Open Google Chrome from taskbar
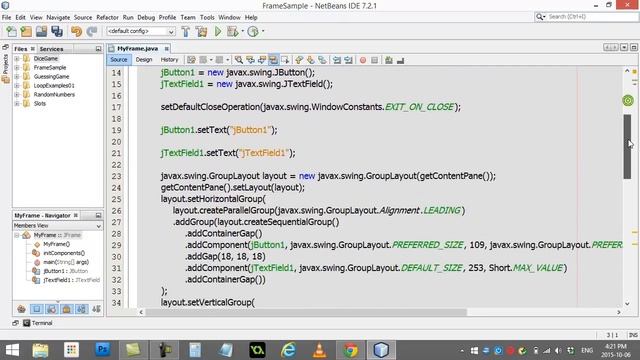 350,350
